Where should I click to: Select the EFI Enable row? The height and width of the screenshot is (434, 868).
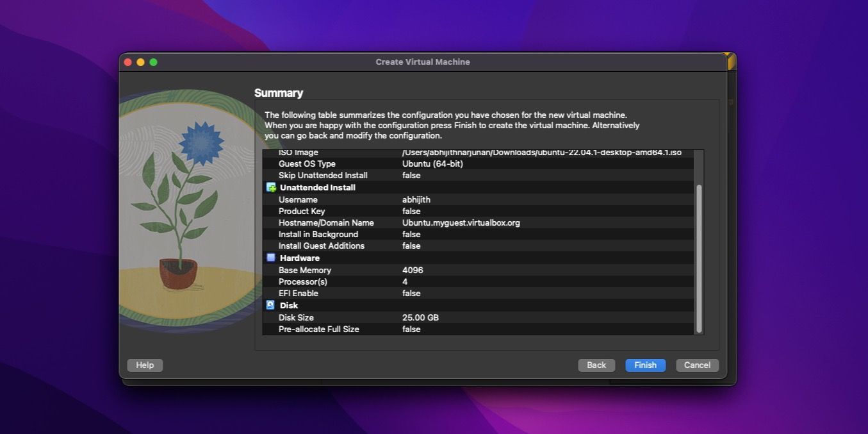tap(384, 293)
